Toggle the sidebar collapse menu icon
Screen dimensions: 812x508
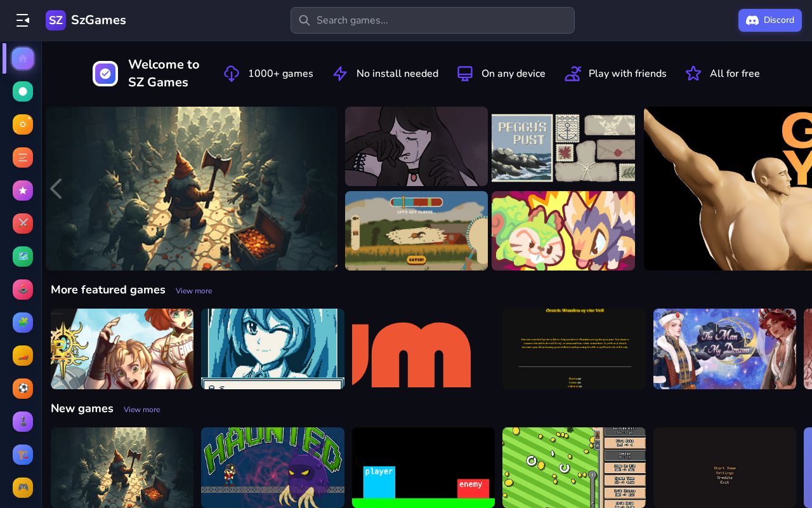23,20
